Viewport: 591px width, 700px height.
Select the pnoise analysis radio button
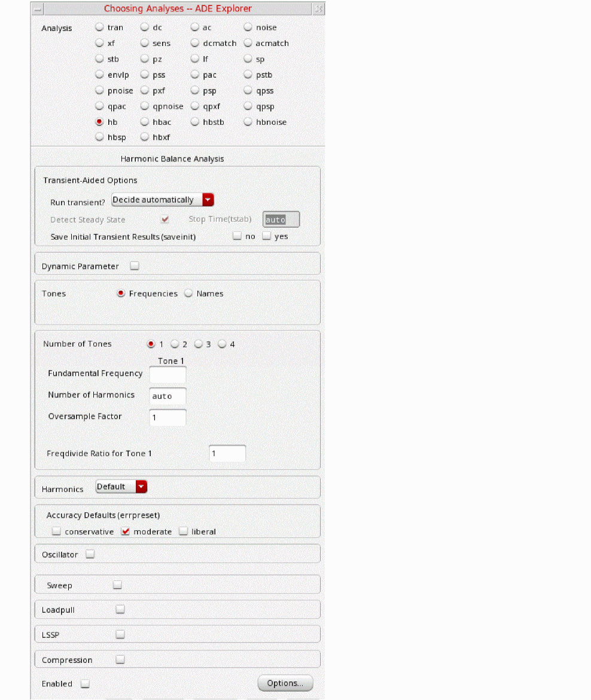click(99, 90)
